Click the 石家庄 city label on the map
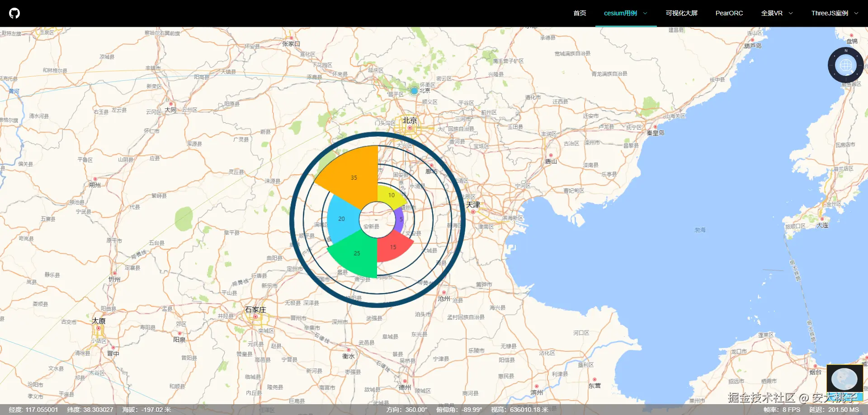 point(255,309)
